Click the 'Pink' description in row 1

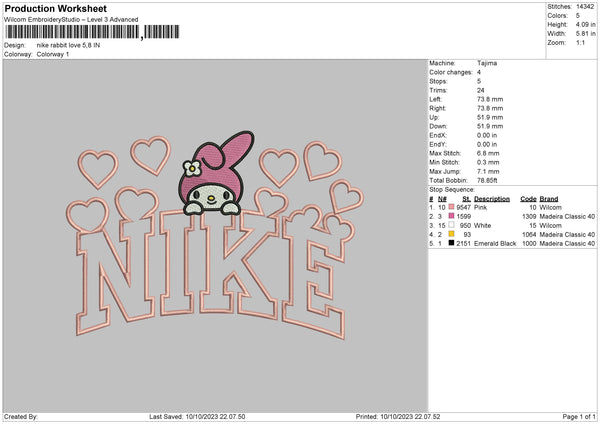pos(480,207)
